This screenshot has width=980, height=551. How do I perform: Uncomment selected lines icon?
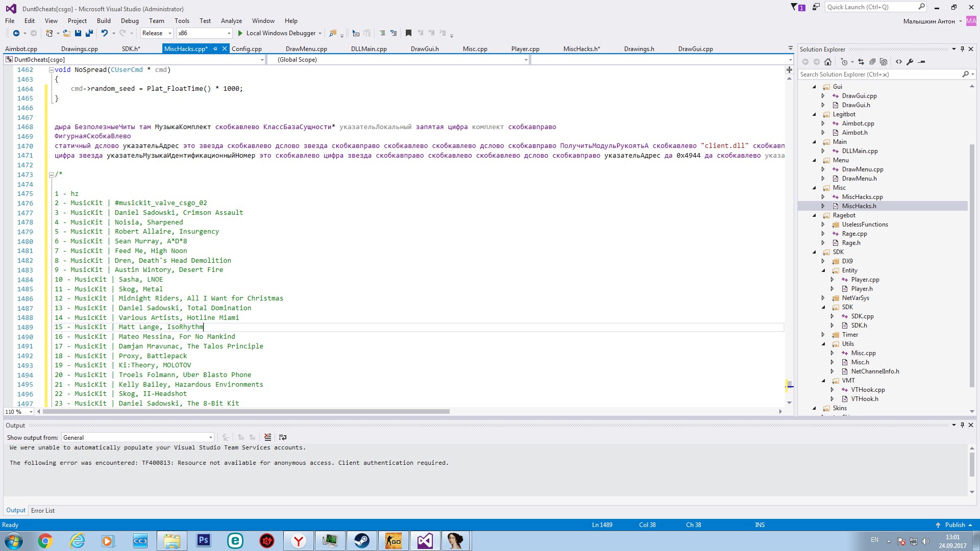(394, 33)
